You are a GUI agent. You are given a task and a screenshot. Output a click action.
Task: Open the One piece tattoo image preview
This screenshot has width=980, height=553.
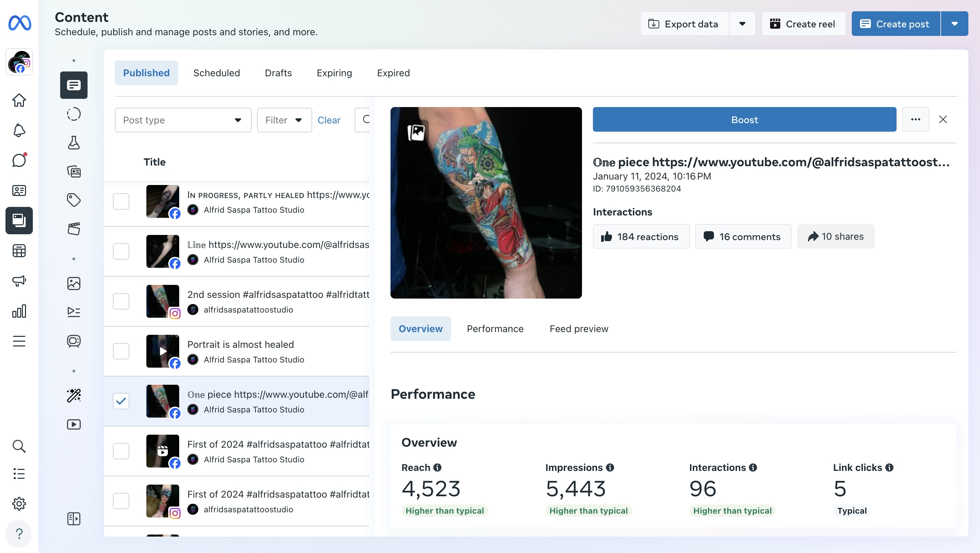point(486,202)
